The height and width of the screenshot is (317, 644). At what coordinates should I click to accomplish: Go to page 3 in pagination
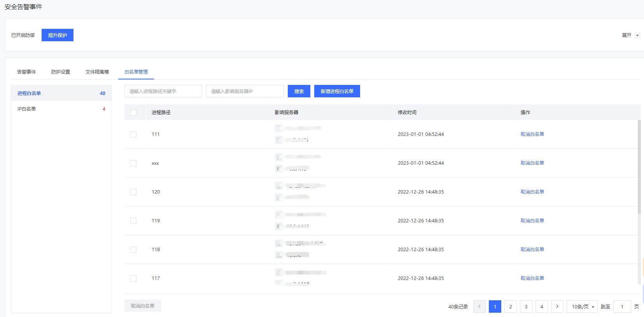(526, 306)
